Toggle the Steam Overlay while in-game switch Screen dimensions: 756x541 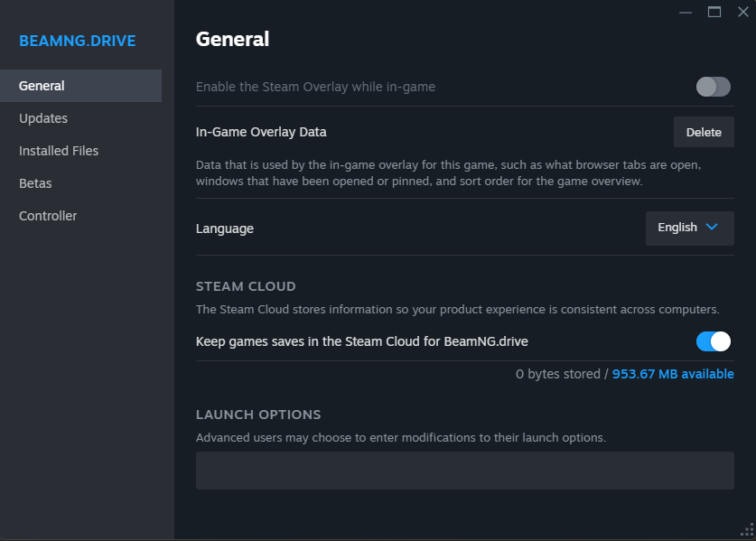(713, 87)
